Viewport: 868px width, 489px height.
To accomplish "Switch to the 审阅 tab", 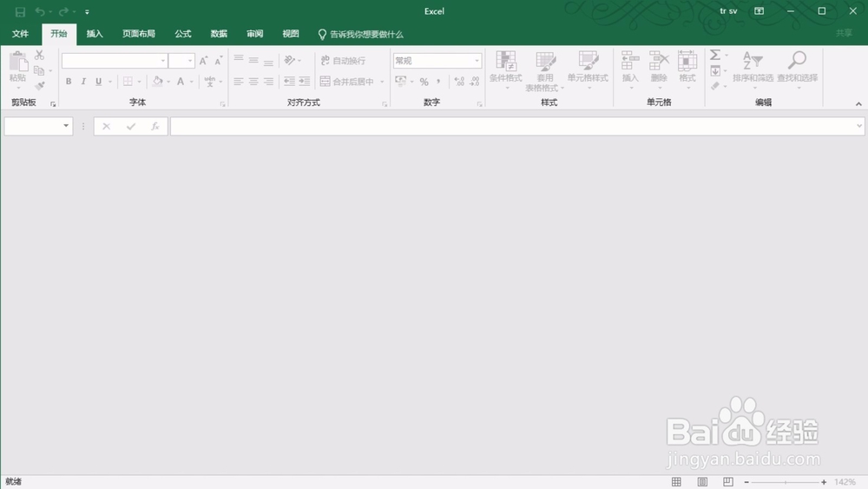I will point(255,35).
